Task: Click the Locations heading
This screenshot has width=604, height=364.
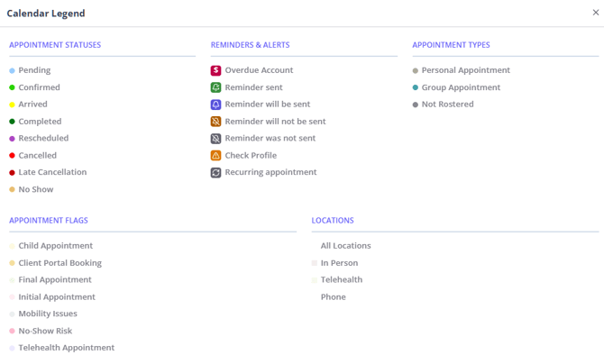Action: 333,221
